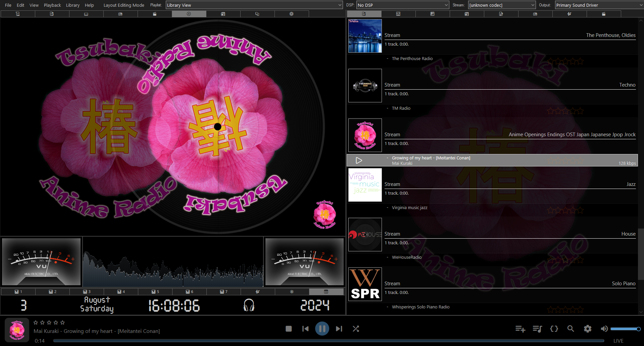Viewport: 644px width, 346px height.
Task: Skip to the previous track
Action: point(305,329)
